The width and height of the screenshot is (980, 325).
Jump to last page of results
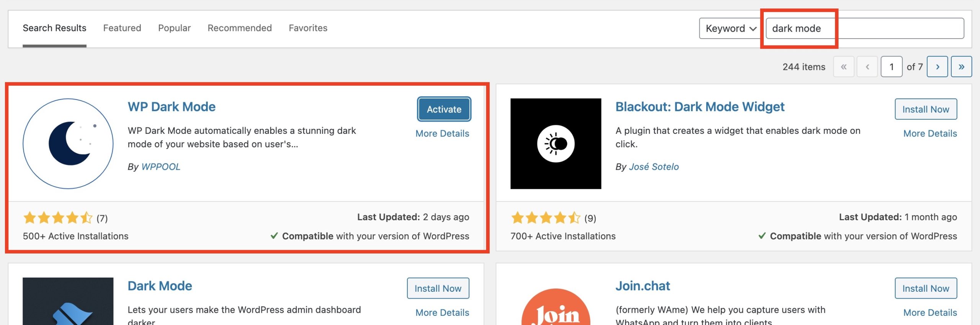[x=961, y=67]
